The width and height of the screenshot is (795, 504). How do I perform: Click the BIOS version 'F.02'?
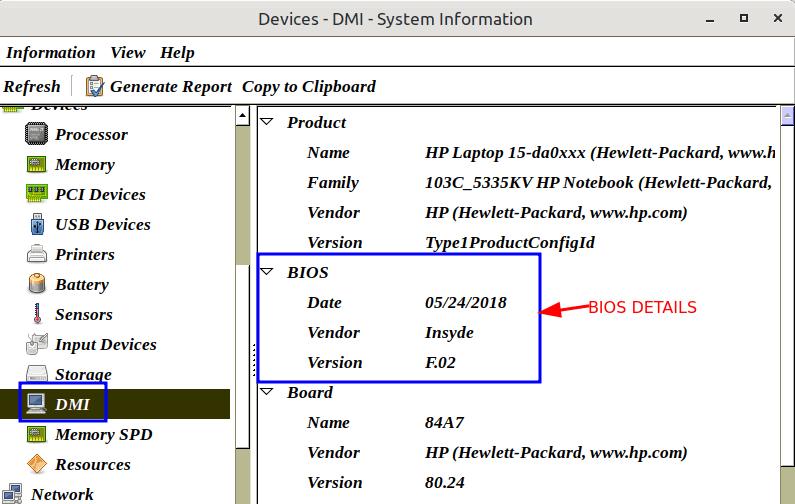point(440,363)
